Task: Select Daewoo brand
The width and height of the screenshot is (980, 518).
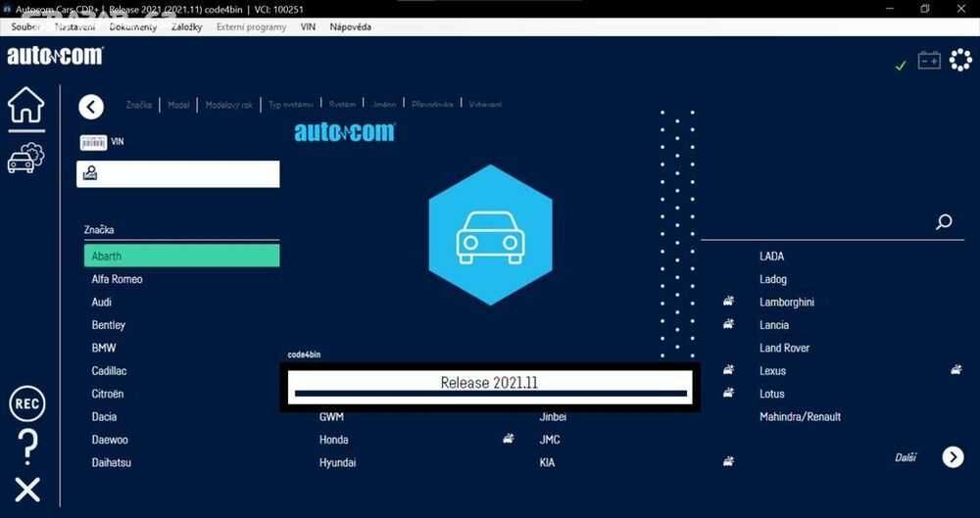Action: (x=110, y=440)
